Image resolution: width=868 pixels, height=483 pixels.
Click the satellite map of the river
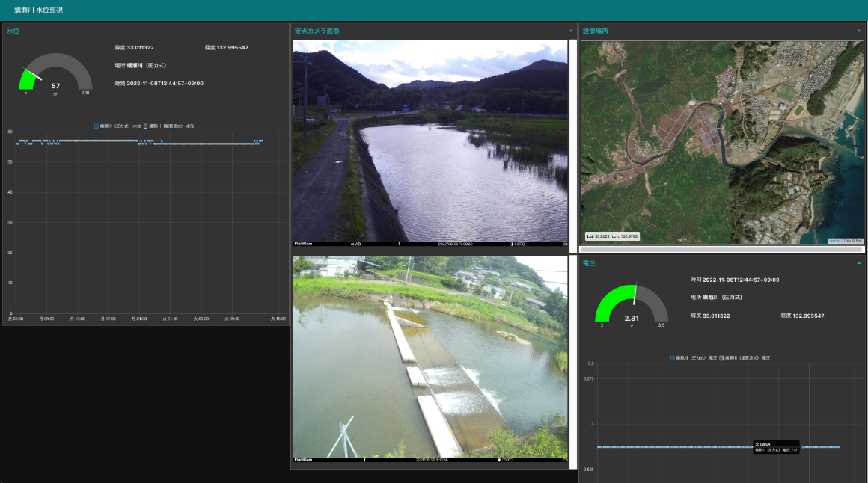(x=722, y=142)
